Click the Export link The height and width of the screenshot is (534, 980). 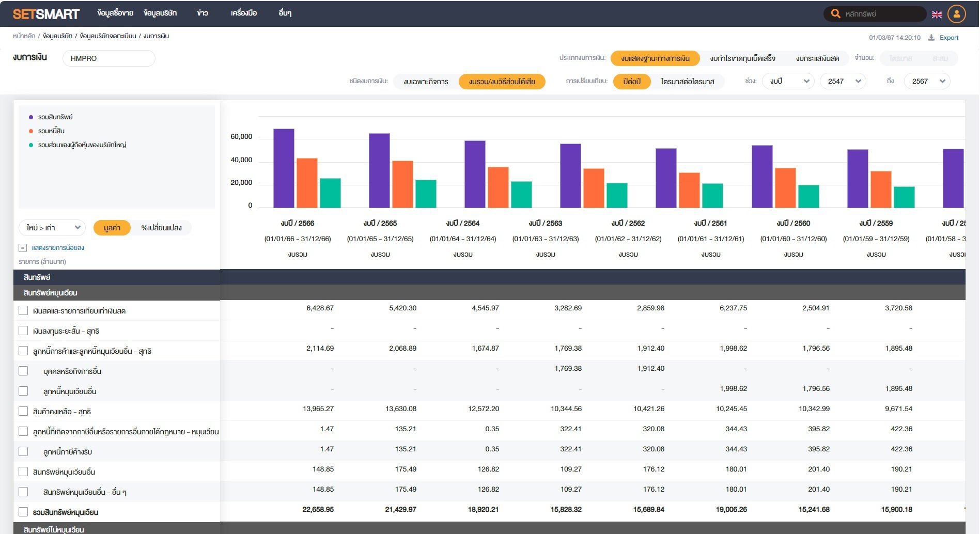tap(948, 38)
